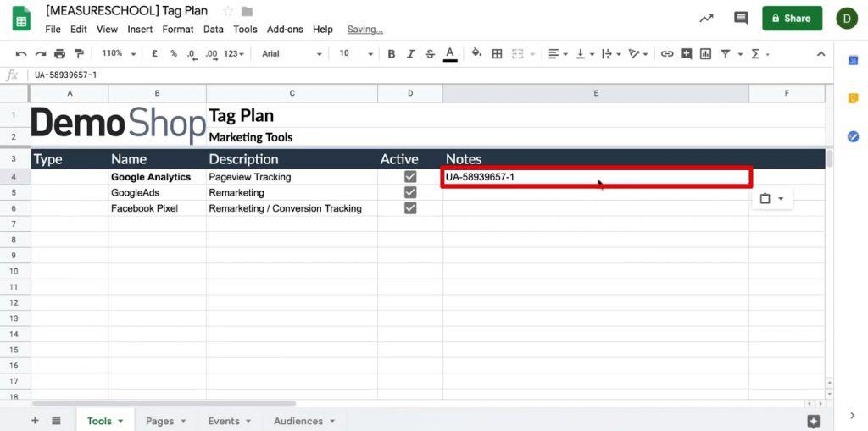Image resolution: width=868 pixels, height=431 pixels.
Task: Open the Tools menu
Action: (245, 30)
